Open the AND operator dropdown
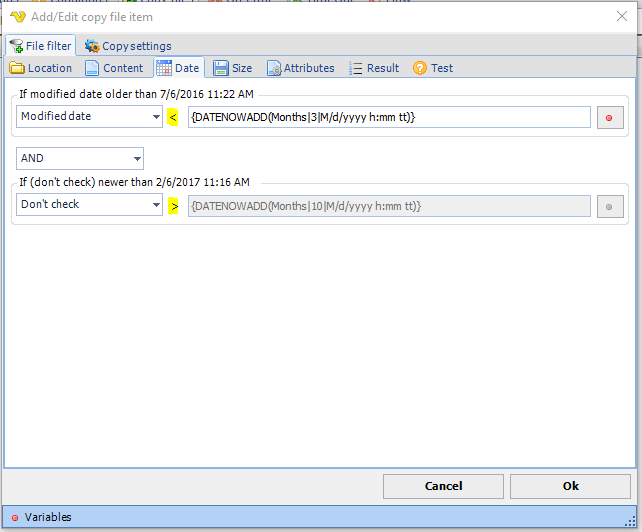Viewport: 642px width, 532px height. pos(136,159)
